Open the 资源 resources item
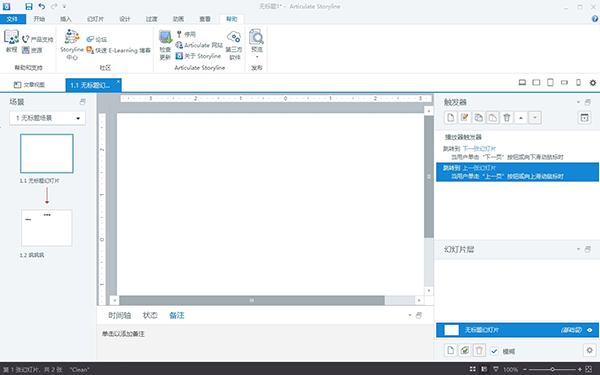 click(32, 50)
